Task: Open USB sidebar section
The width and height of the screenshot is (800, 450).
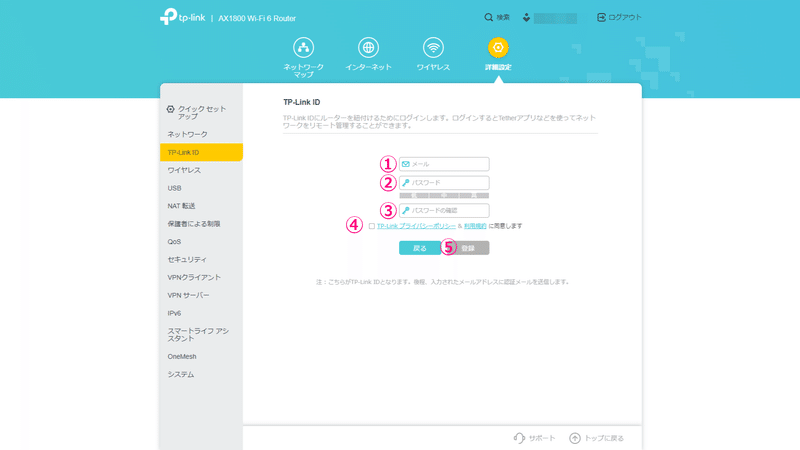Action: [x=201, y=188]
